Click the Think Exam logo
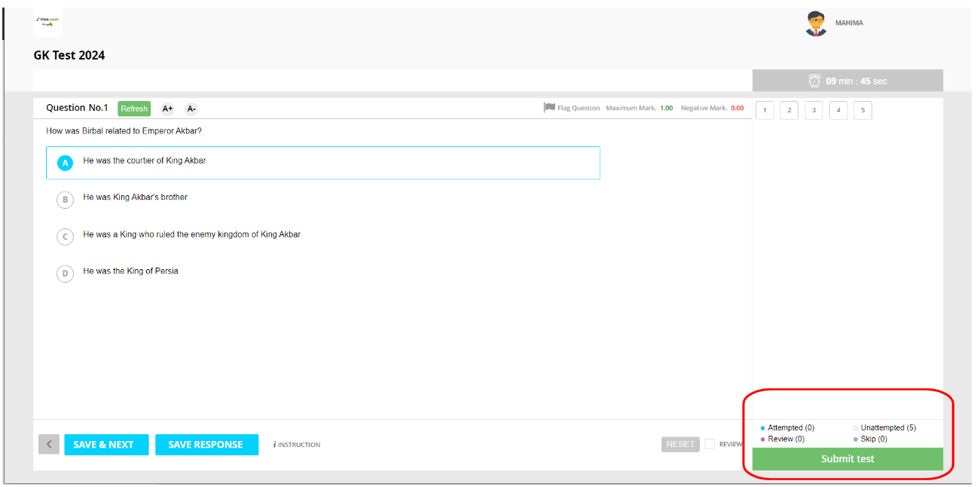980x487 pixels. click(x=47, y=23)
